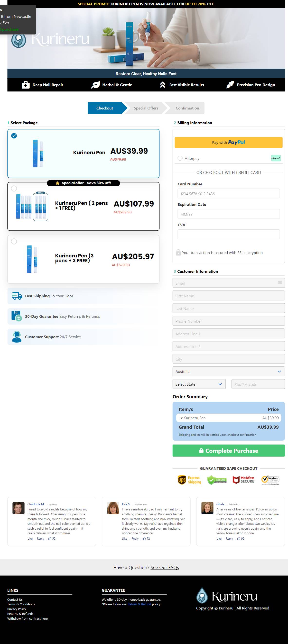Screen dimensions: 288x644
Task: Click thumbs-up icon on Charlotte M. review
Action: click(50, 538)
